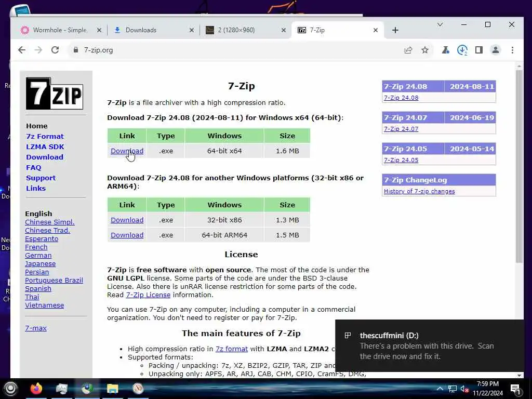Switch language to Esperanto
Viewport: 532px width, 399px height.
pos(42,239)
